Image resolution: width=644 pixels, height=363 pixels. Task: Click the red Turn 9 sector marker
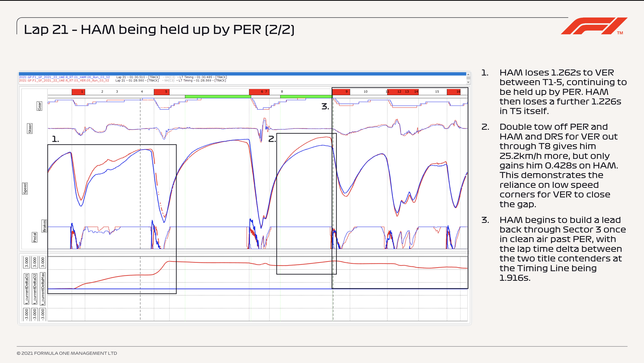[x=341, y=92]
